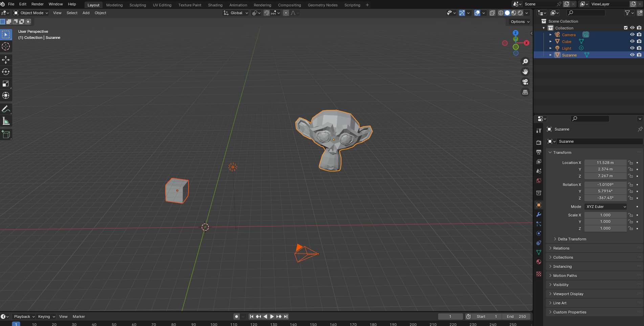Select the Cursor tool in the toolbar
The image size is (644, 326).
6,46
